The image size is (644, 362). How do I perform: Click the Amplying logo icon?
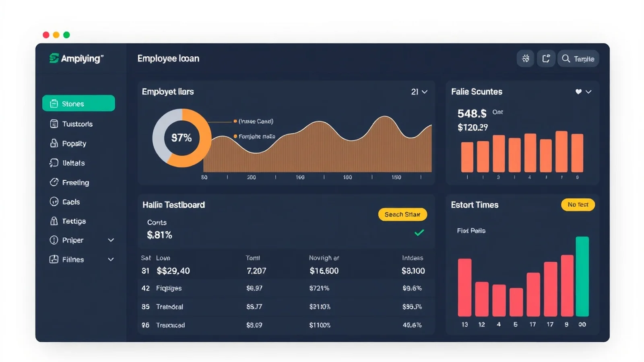pyautogui.click(x=54, y=58)
